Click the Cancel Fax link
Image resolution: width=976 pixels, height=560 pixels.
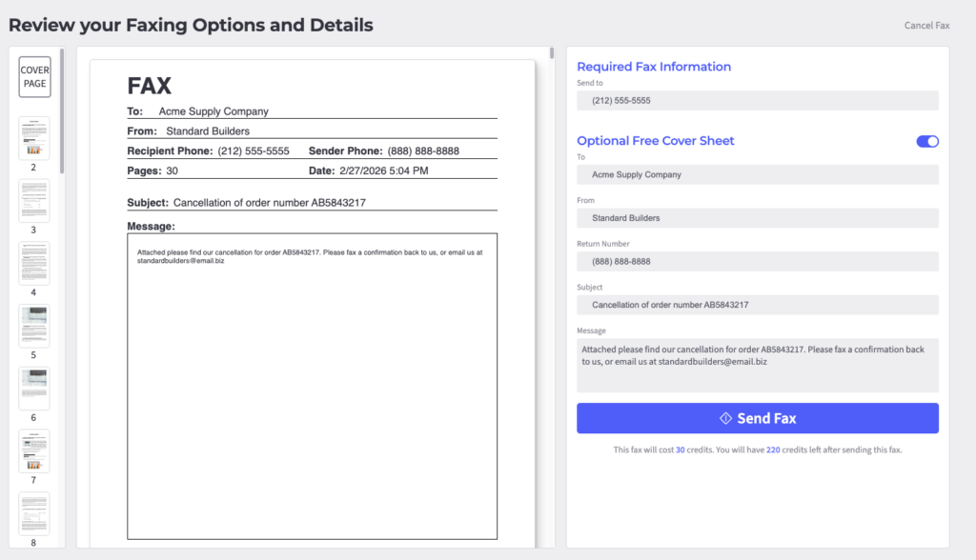point(925,25)
